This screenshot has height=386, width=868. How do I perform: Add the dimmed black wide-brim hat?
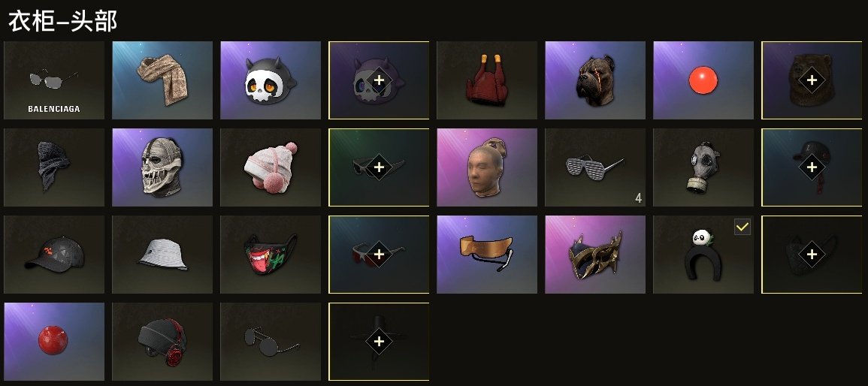[x=380, y=342]
